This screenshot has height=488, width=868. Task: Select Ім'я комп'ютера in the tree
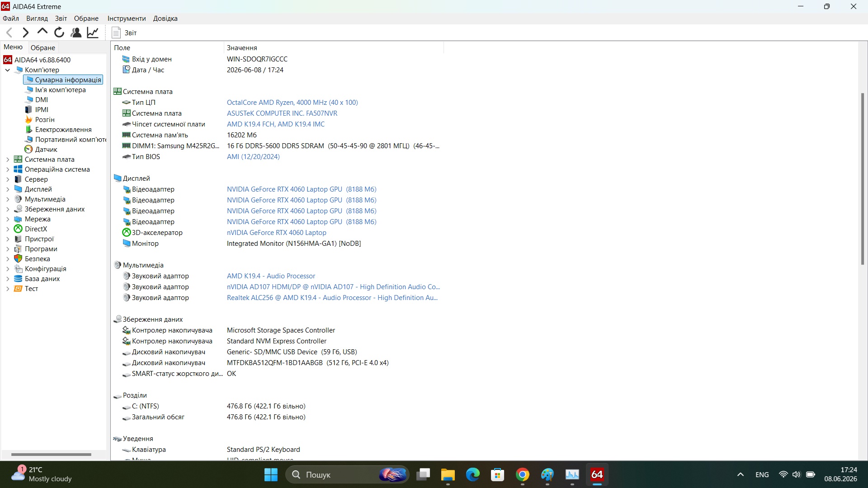61,90
